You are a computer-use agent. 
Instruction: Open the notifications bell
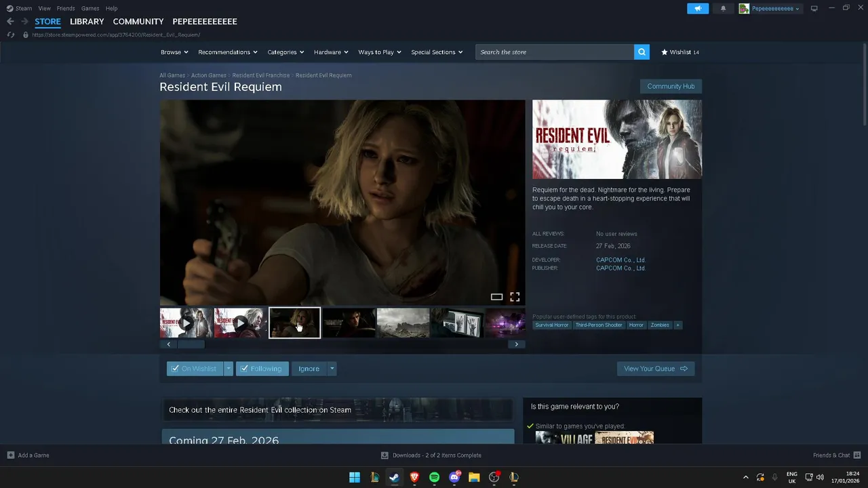pyautogui.click(x=723, y=8)
